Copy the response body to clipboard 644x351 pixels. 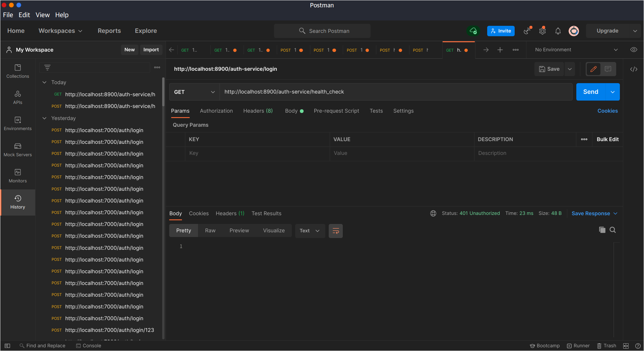pyautogui.click(x=602, y=230)
